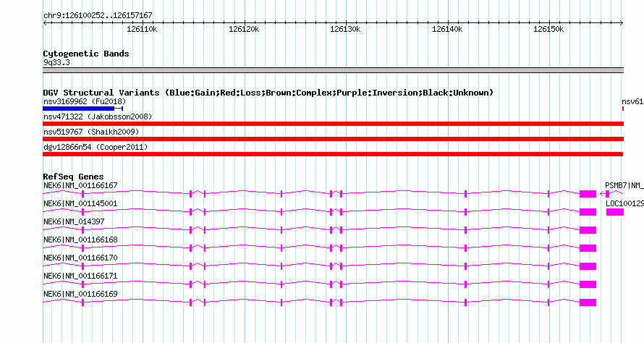The height and width of the screenshot is (343, 644).
Task: Click the truncated nsv61 variant label
Action: tap(632, 101)
